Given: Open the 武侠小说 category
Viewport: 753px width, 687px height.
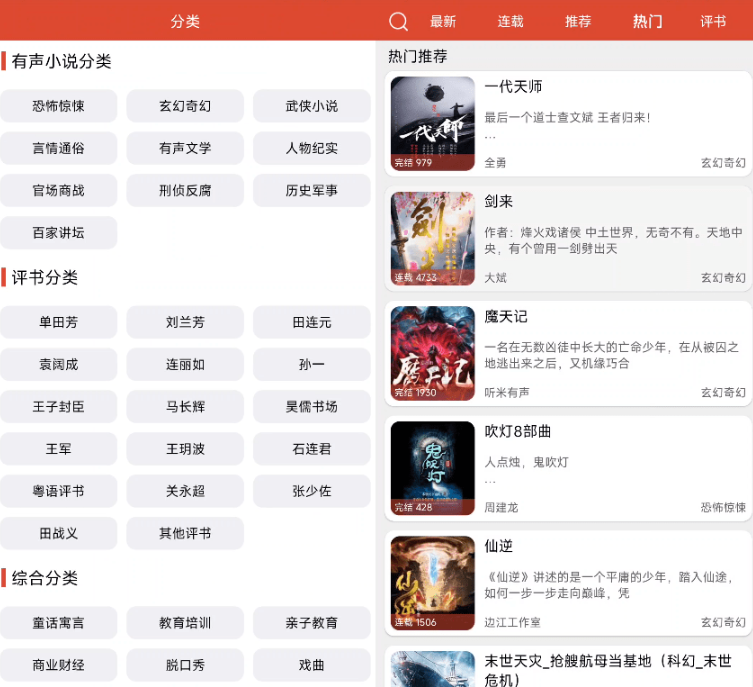Looking at the screenshot, I should [x=312, y=106].
